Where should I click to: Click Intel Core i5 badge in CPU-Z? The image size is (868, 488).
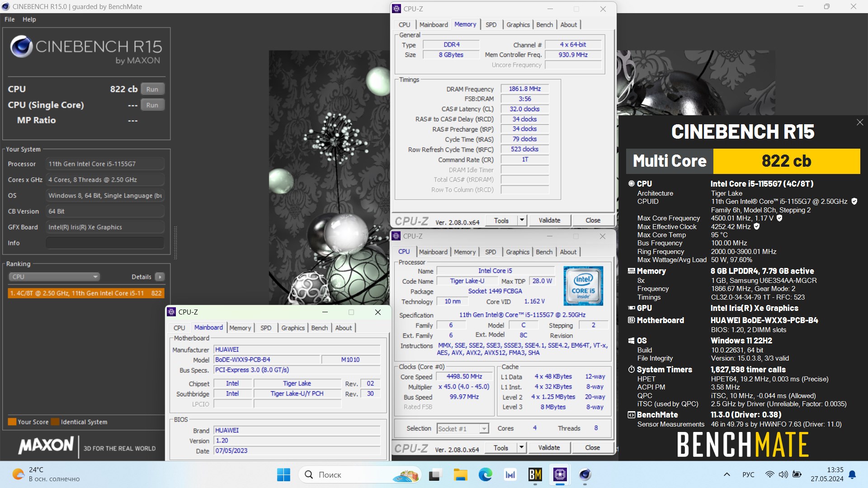tap(583, 286)
